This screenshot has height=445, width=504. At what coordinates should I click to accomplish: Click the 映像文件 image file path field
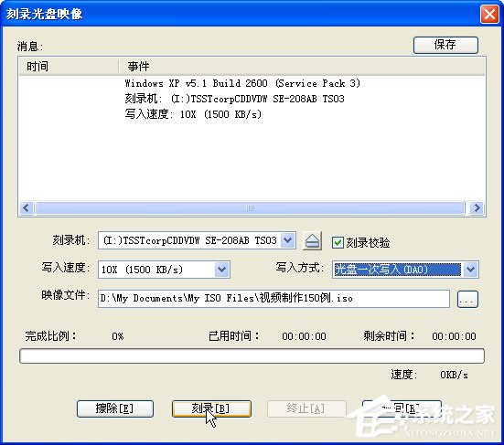(x=273, y=299)
